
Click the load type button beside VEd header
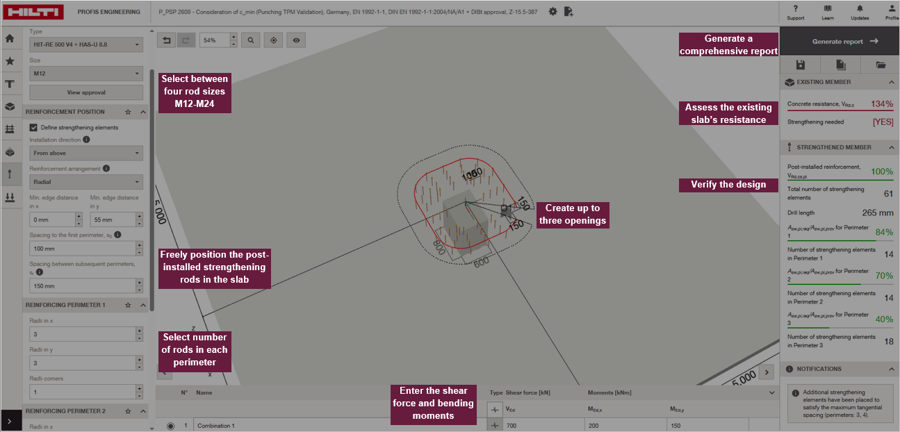pyautogui.click(x=495, y=409)
